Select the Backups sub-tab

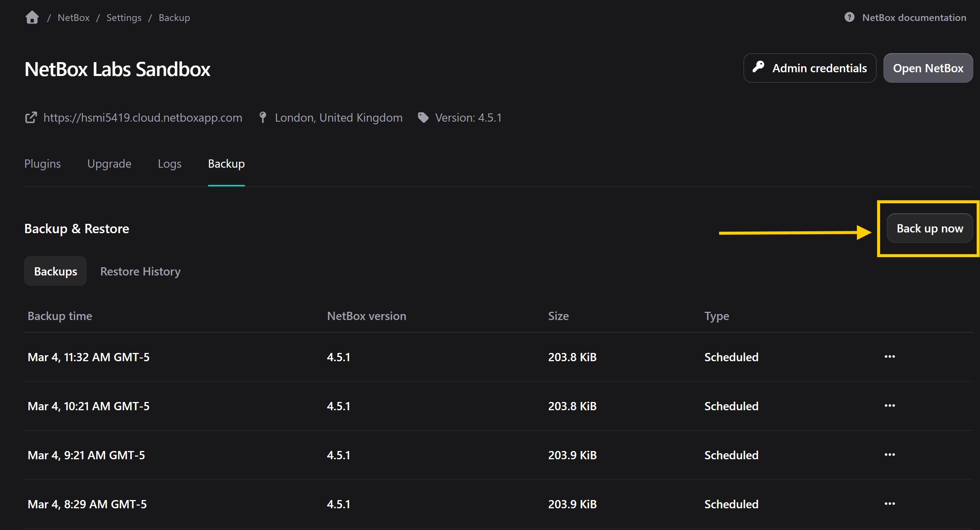click(55, 271)
